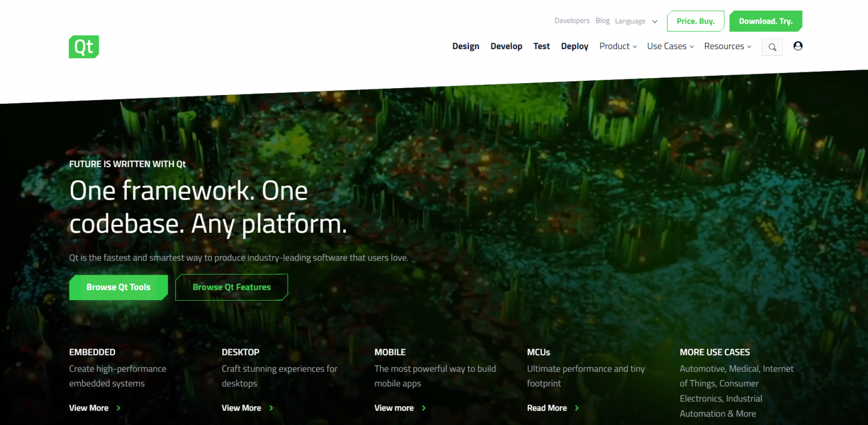Select Test in the top navigation
Screen dimensions: 868x425
pyautogui.click(x=541, y=46)
